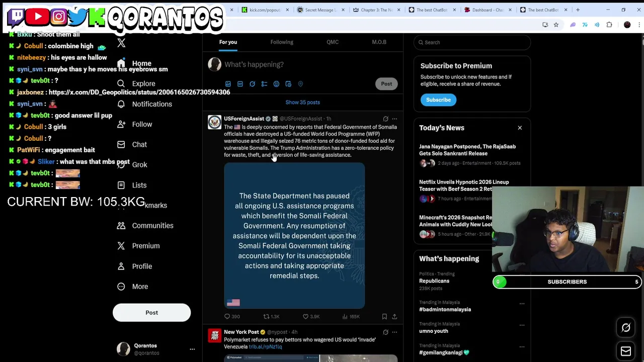The height and width of the screenshot is (362, 644).
Task: Click Grok icon on USForeignAssist post
Action: pos(385,119)
